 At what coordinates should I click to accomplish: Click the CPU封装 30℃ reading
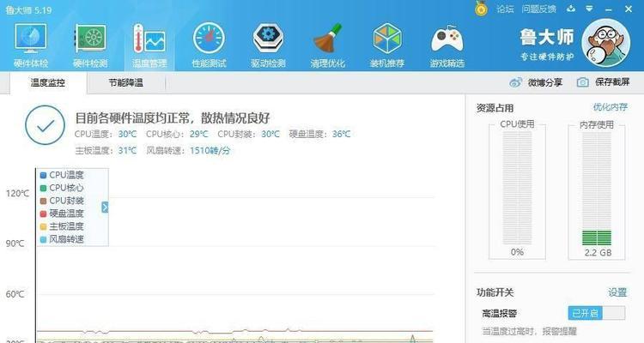(248, 134)
